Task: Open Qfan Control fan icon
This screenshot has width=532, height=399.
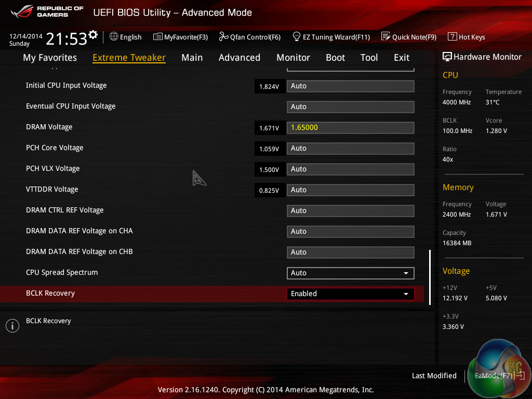Action: tap(223, 37)
